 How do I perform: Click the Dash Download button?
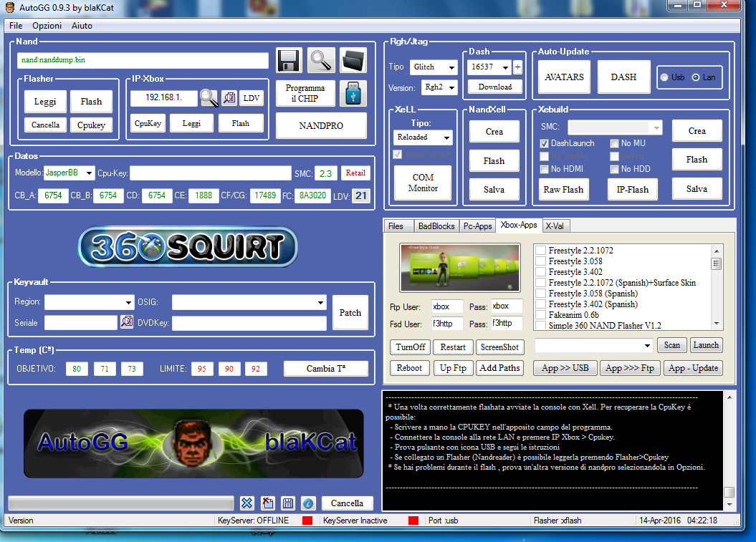494,87
